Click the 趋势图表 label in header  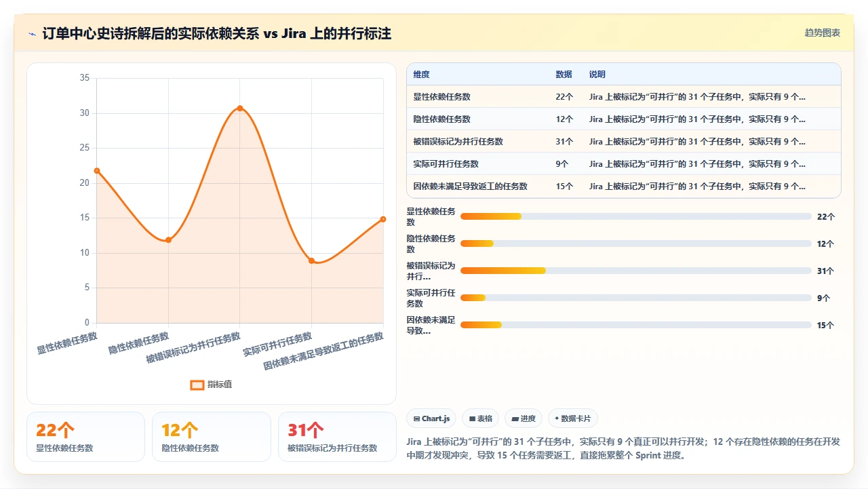click(823, 33)
